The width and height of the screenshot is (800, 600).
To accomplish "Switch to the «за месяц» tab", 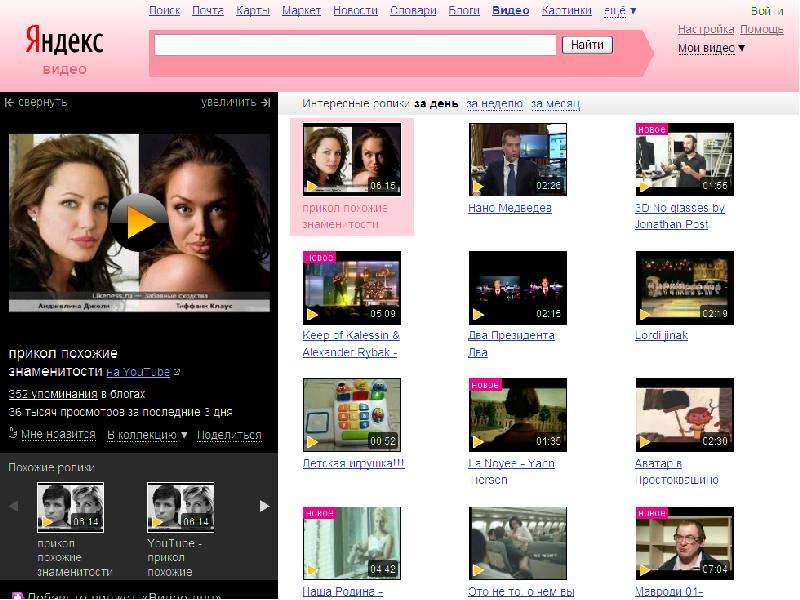I will pos(555,104).
